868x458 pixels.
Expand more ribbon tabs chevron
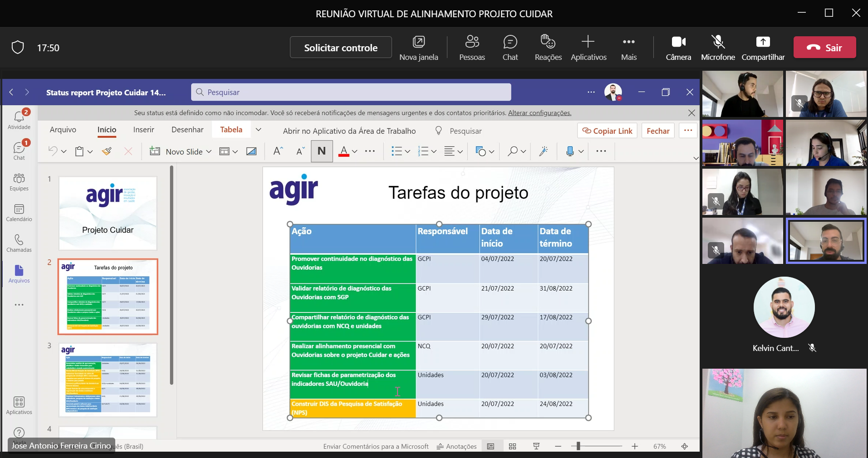point(258,130)
